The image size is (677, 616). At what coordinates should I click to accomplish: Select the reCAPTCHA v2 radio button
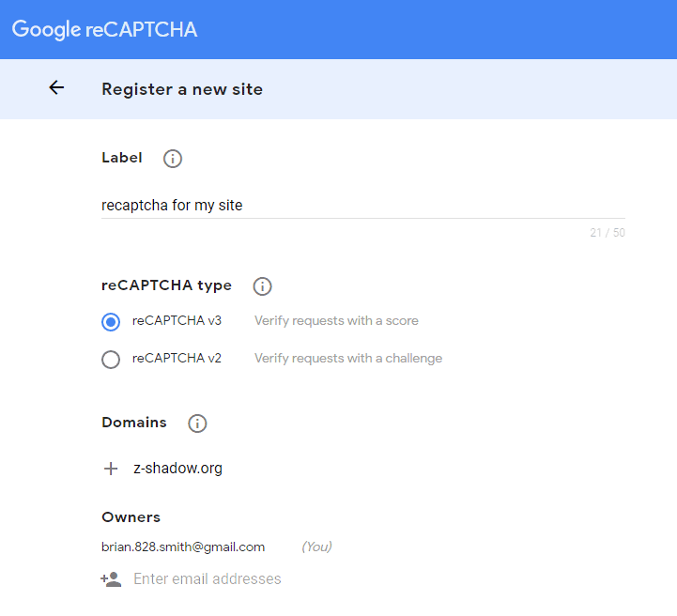pos(111,359)
